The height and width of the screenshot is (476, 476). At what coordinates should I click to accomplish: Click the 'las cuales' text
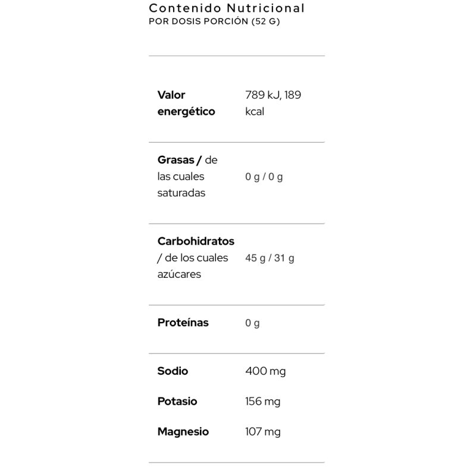pos(181,177)
